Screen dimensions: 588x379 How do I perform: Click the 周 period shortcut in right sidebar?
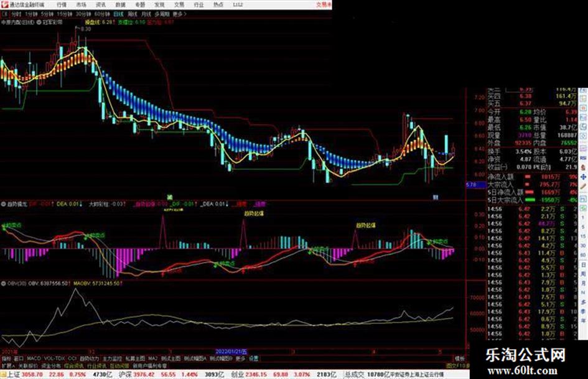(x=583, y=274)
